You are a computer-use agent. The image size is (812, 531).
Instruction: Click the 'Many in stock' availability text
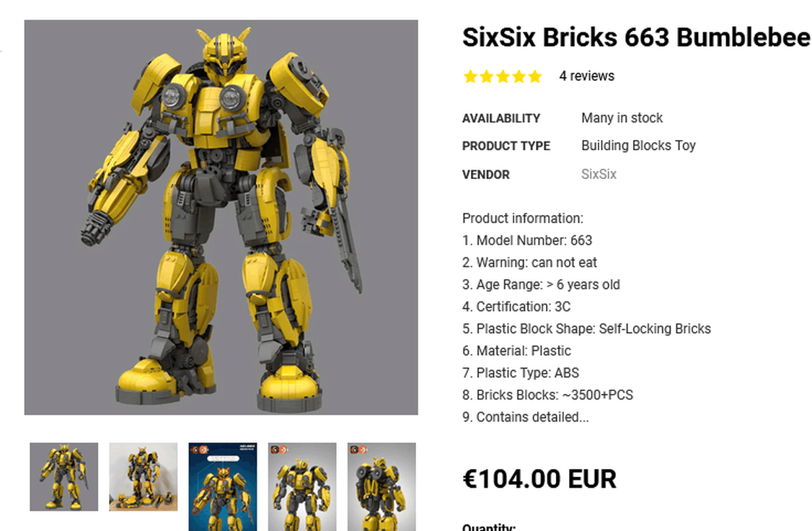tap(622, 118)
